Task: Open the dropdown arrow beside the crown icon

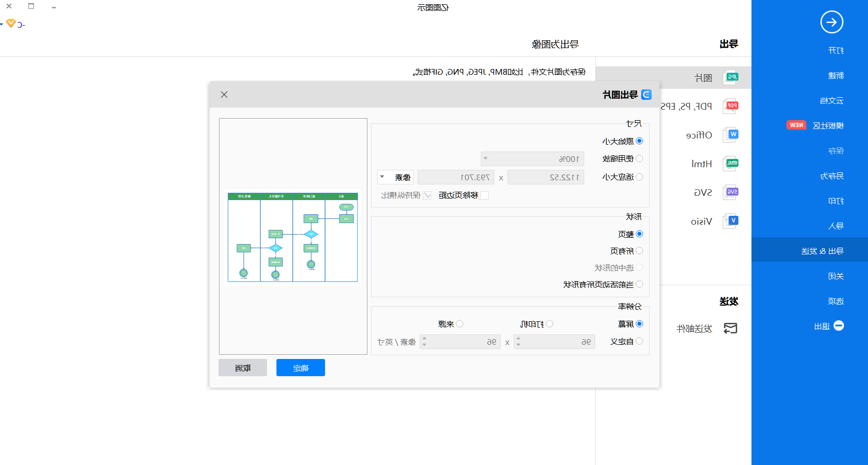Action: click(x=2, y=24)
